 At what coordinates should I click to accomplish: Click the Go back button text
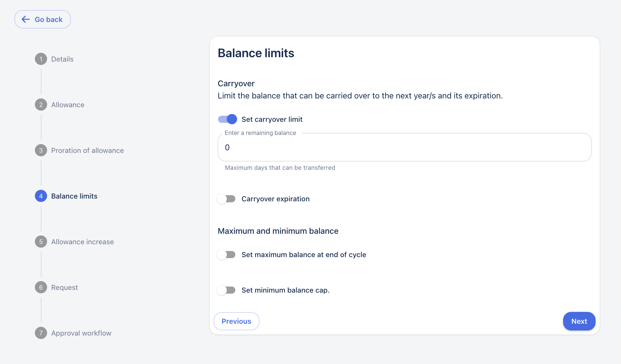point(49,20)
